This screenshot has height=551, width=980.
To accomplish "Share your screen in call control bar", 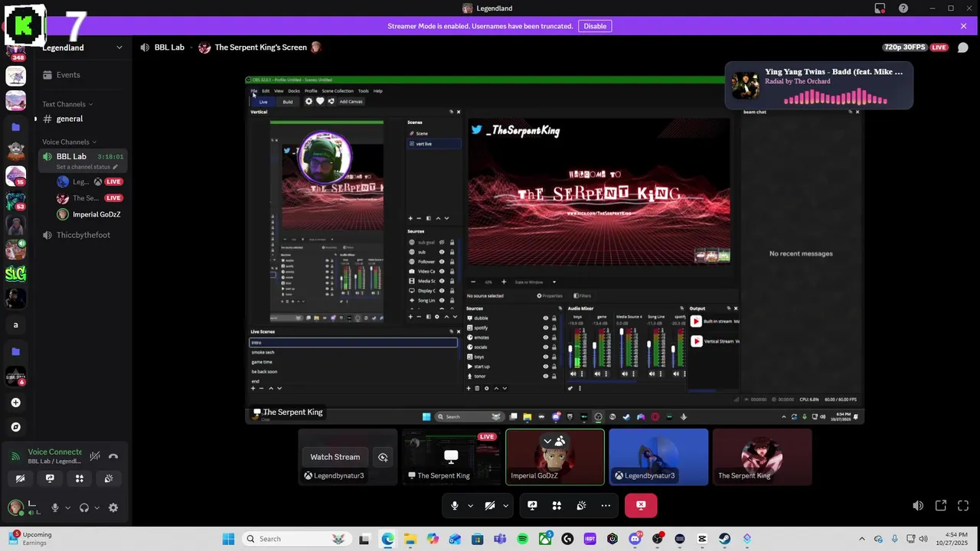I will click(x=532, y=505).
